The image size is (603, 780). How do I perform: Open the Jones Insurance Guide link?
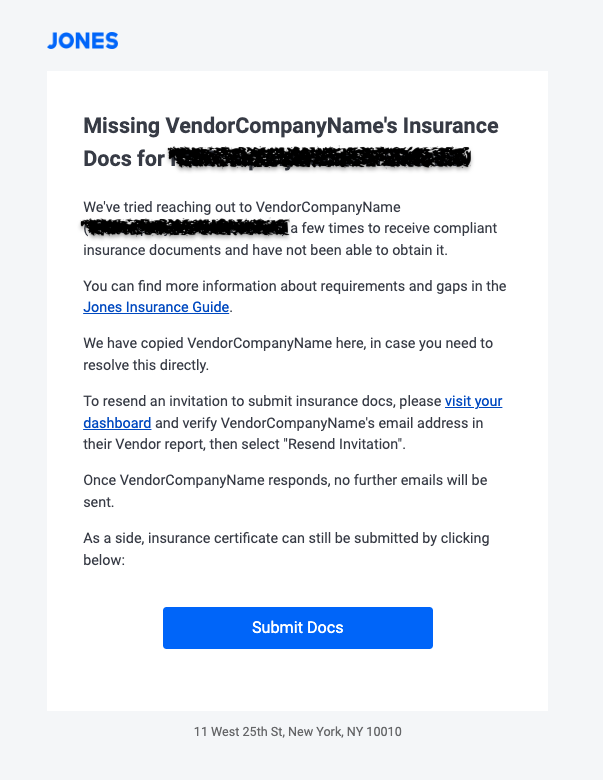coord(156,307)
